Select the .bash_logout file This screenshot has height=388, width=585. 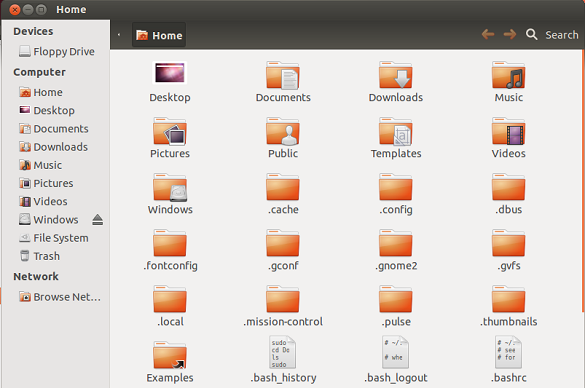tap(396, 353)
